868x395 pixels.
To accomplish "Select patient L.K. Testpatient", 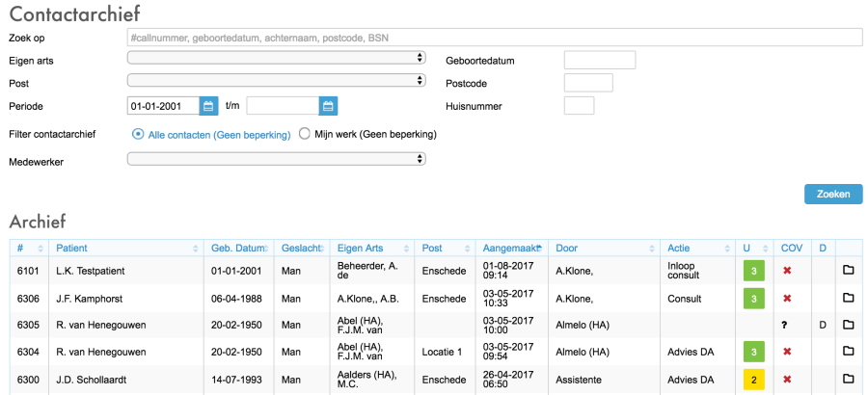I will pos(91,271).
